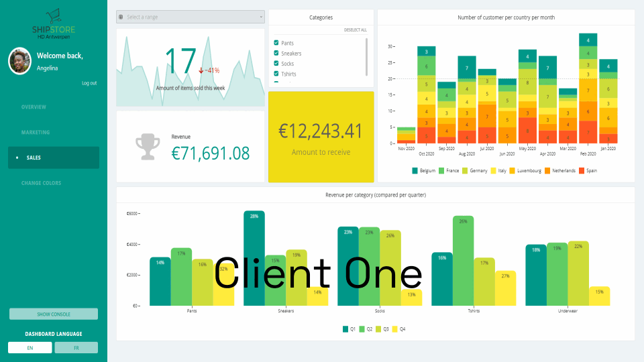Click the trophy icon beside Revenue

pyautogui.click(x=147, y=147)
